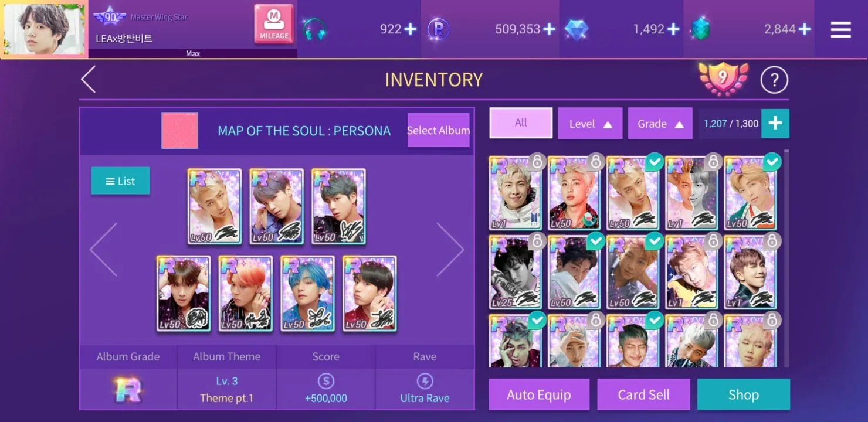868x422 pixels.
Task: Go back with the left arrow icon
Action: click(x=89, y=80)
